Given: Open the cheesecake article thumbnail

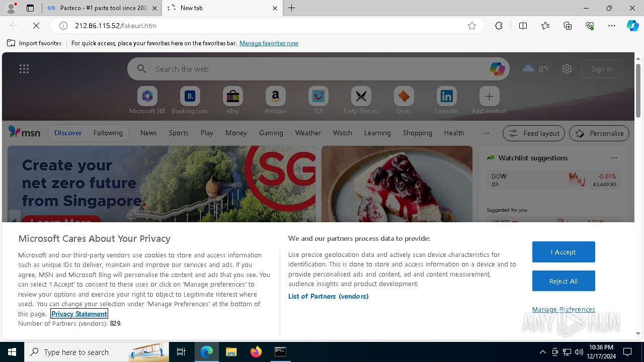Looking at the screenshot, I should pos(397,184).
